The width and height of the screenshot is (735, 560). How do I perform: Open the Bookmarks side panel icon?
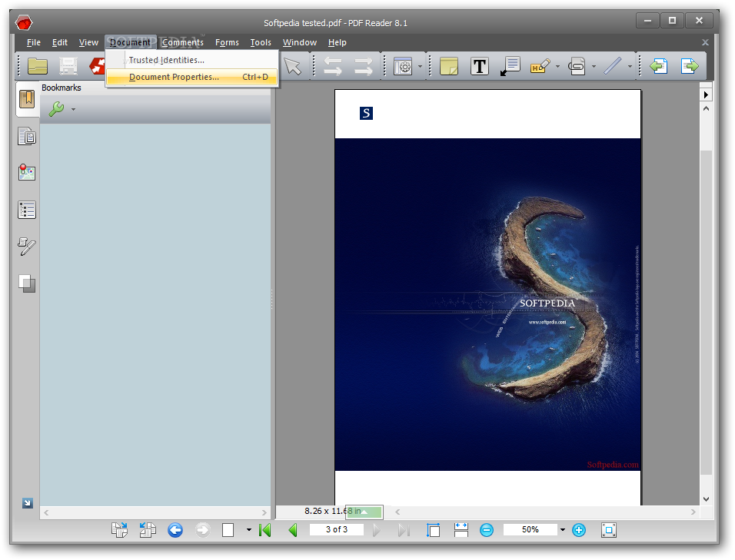(x=27, y=99)
